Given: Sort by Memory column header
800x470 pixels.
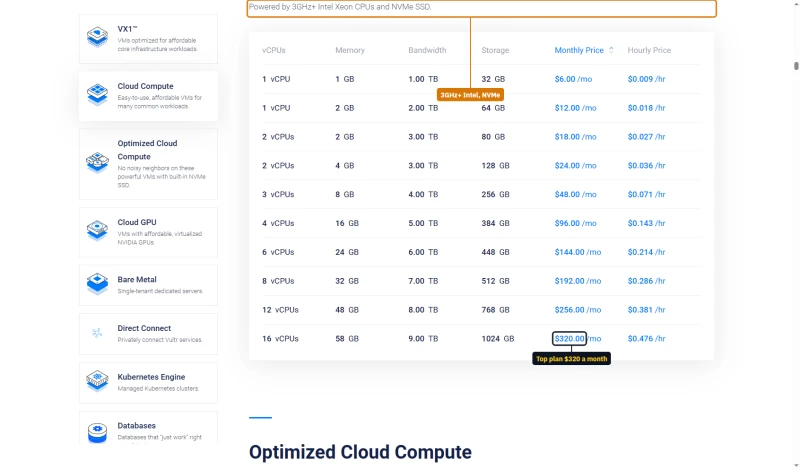Looking at the screenshot, I should click(350, 50).
